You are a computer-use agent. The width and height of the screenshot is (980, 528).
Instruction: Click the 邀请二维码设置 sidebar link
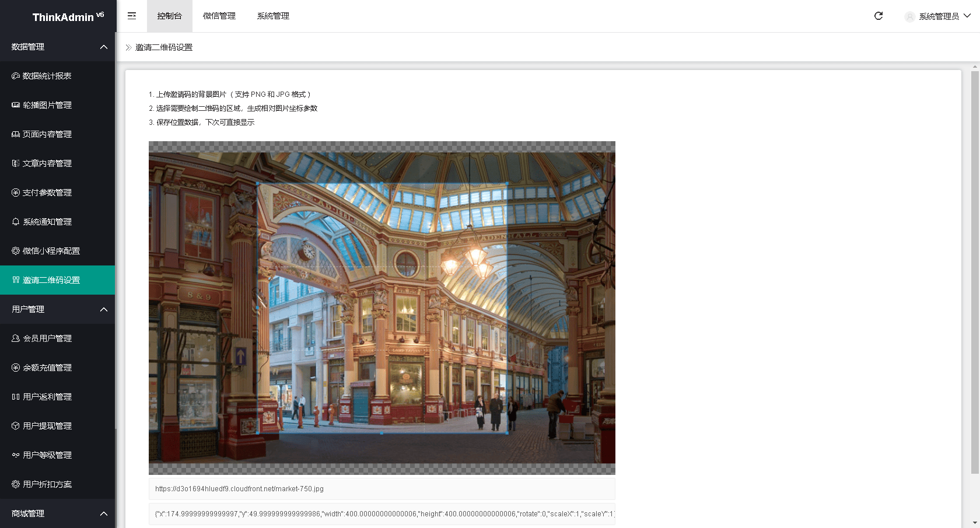(51, 280)
